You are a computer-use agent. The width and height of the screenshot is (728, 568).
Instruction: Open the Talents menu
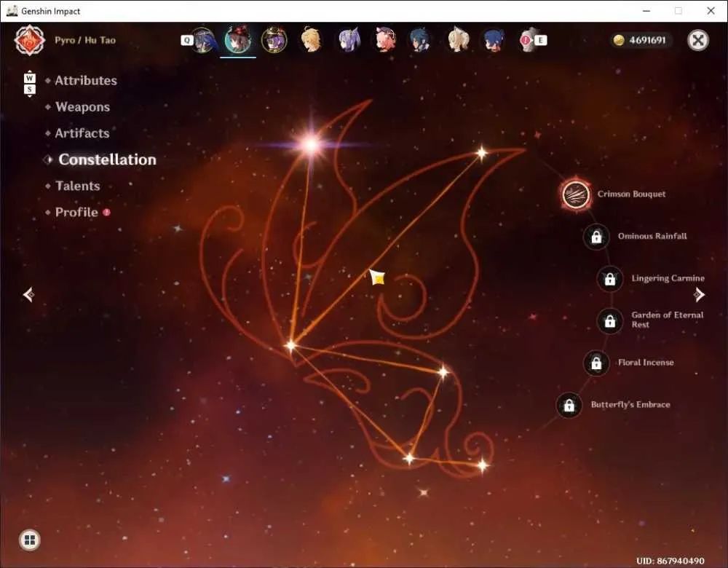click(x=78, y=186)
